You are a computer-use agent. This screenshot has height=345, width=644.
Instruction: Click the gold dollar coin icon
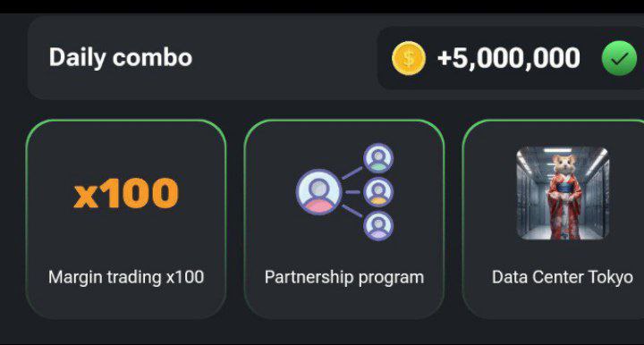[409, 58]
